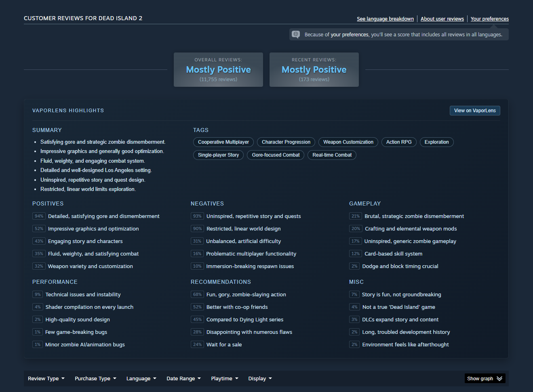
Task: Expand the Language filter dropdown
Action: point(141,379)
